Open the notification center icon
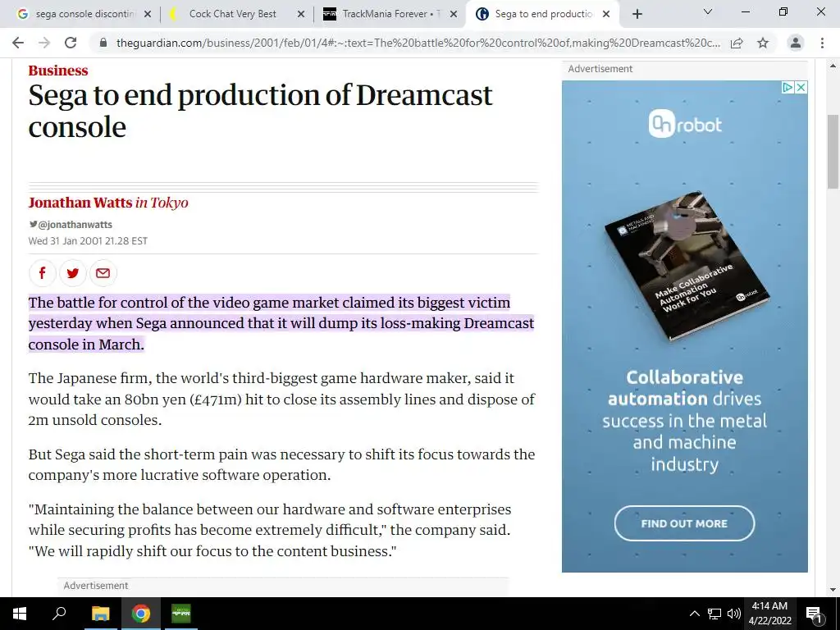The image size is (840, 630). pos(814,614)
